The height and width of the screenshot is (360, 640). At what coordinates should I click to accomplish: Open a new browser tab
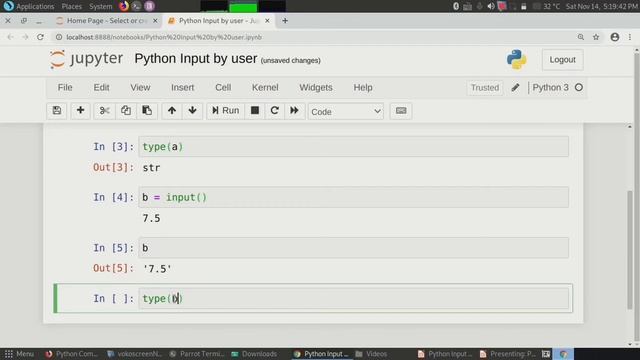point(285,20)
